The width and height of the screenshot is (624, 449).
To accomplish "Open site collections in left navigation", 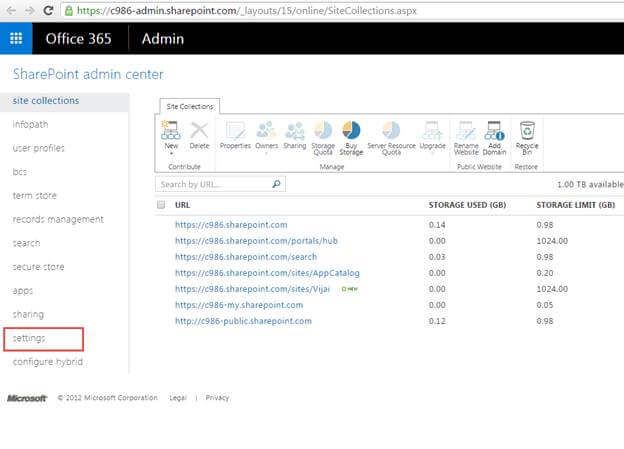I will (x=46, y=101).
